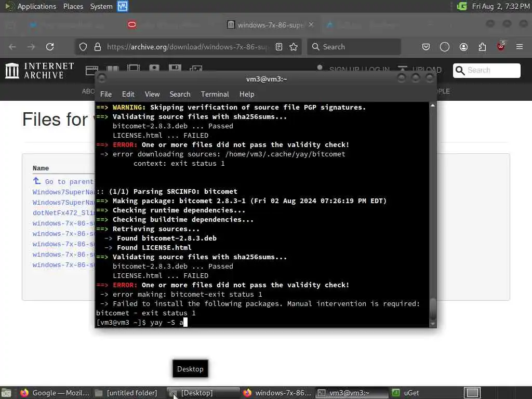This screenshot has width=532, height=399.
Task: Click the padlock site info icon
Action: tap(98, 47)
